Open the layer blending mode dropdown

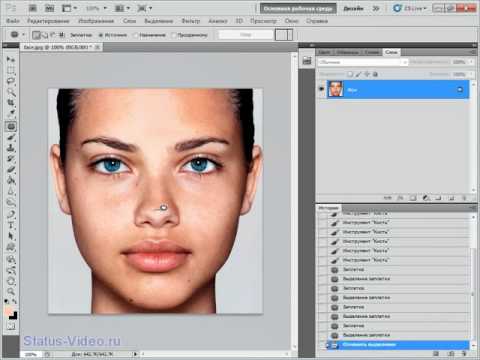(x=362, y=62)
